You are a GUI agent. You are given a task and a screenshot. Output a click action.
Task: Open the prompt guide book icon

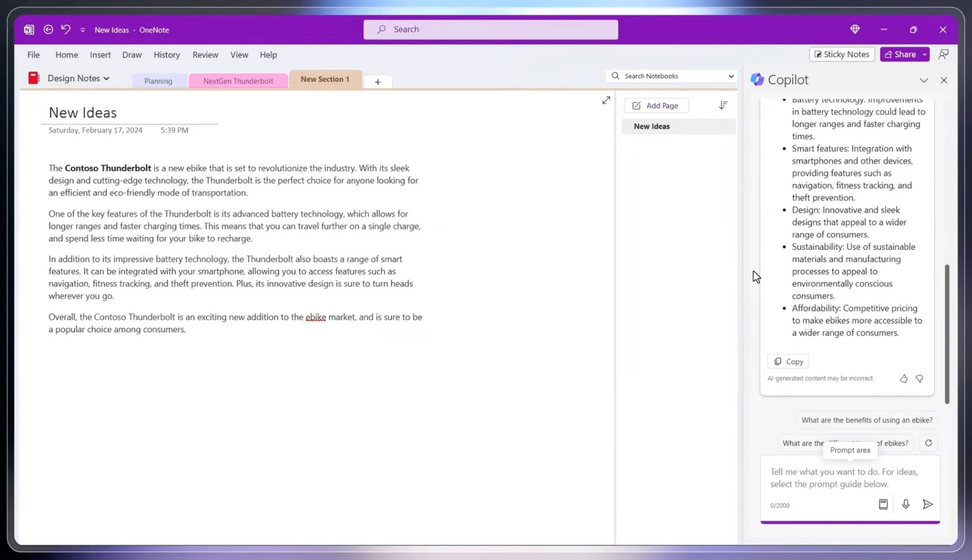tap(883, 504)
